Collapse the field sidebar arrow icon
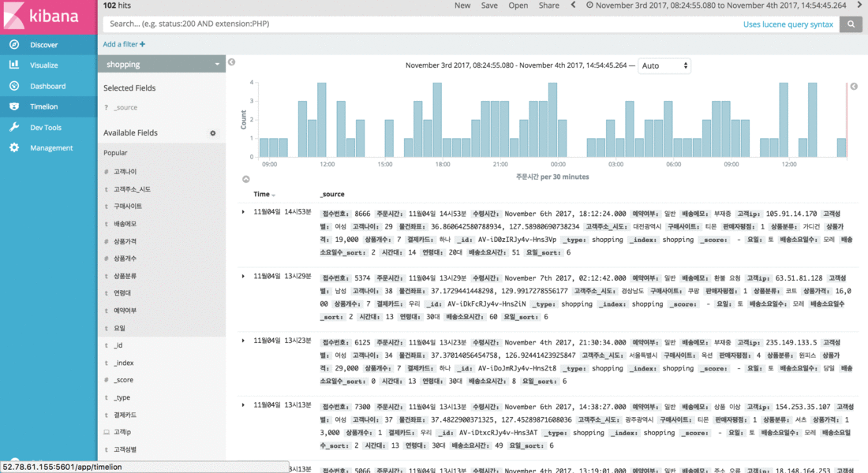The height and width of the screenshot is (473, 868). click(x=232, y=62)
